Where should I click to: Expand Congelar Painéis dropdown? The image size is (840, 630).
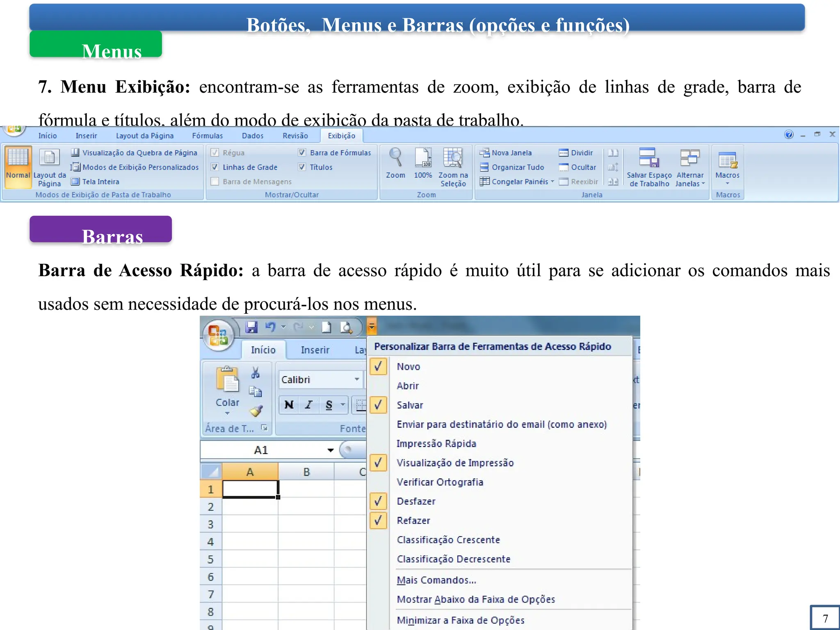click(x=552, y=181)
